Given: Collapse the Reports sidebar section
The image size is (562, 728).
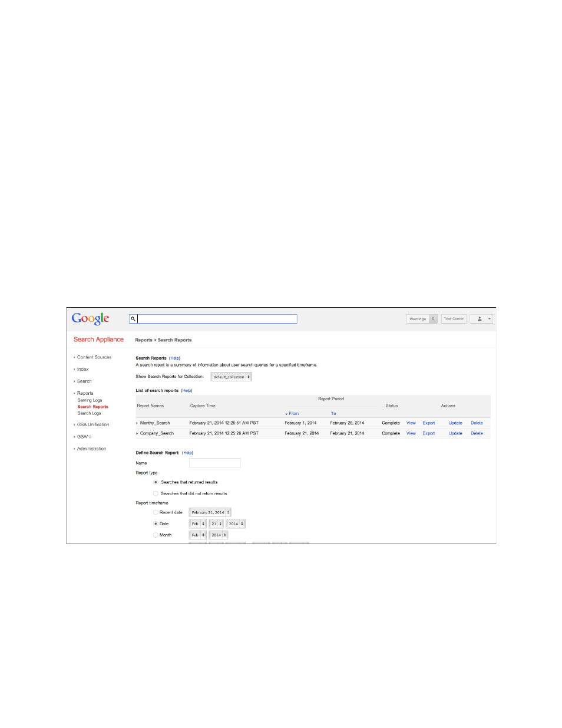Looking at the screenshot, I should coord(85,393).
